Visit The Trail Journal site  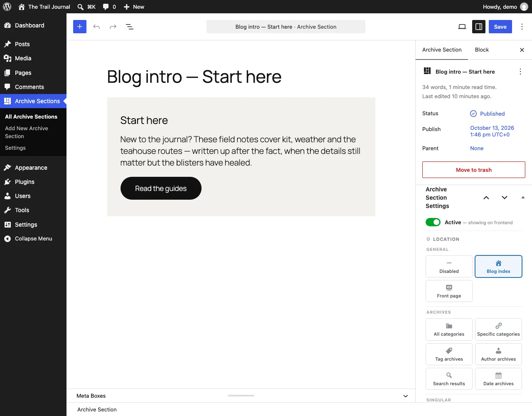[x=44, y=7]
